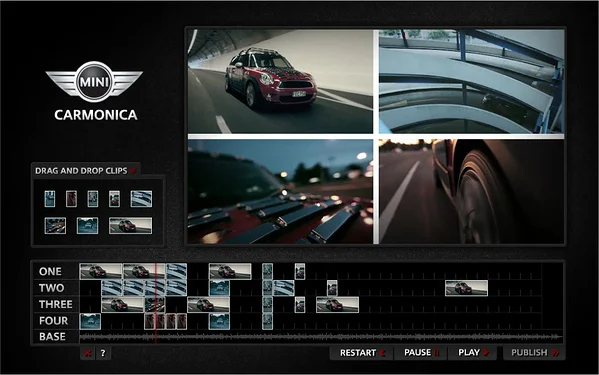
Task: Click the FOUR track label
Action: coord(53,321)
